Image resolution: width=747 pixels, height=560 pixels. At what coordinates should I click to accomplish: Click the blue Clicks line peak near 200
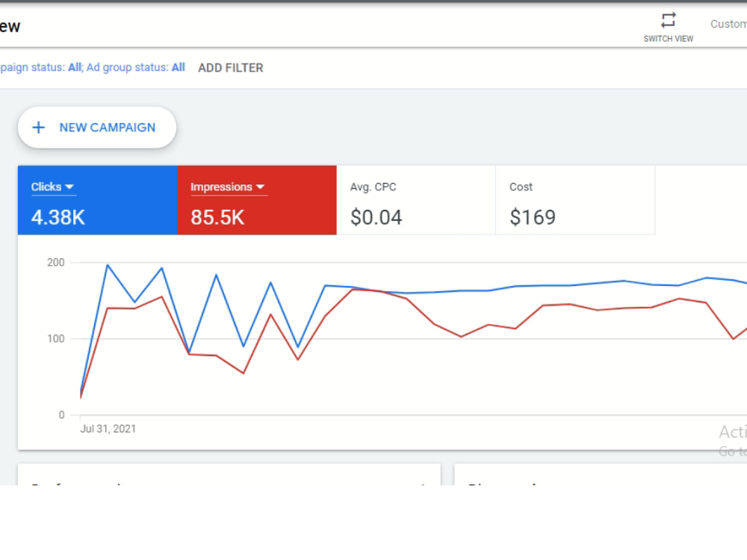click(x=108, y=265)
